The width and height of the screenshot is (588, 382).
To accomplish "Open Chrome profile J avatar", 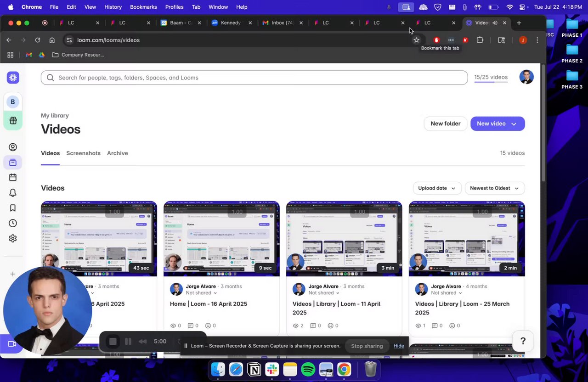I will tap(523, 40).
